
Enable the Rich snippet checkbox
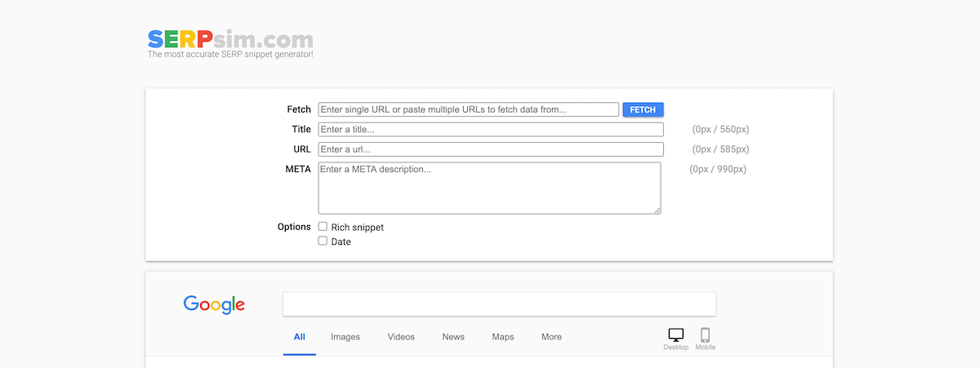[323, 227]
